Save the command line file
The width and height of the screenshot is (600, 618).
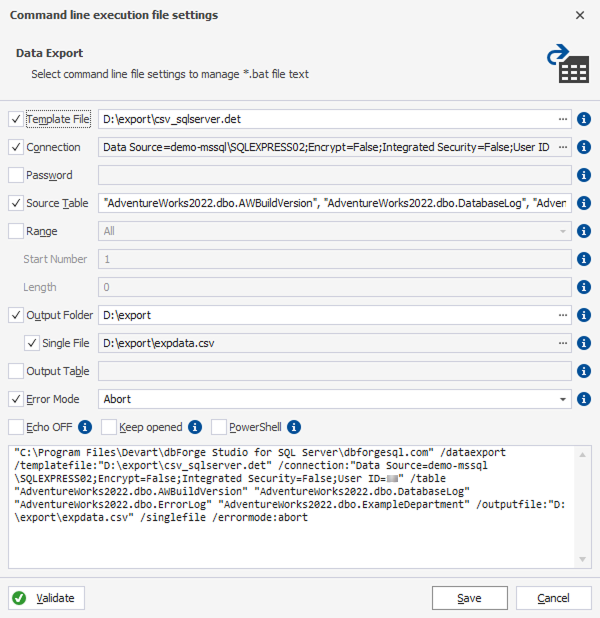coord(470,598)
